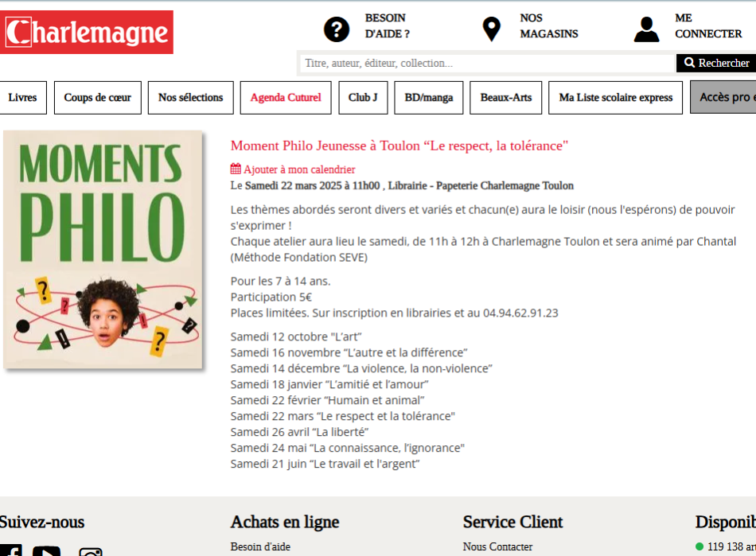
Task: Click the Ajouter à mon calendrier link
Action: (x=299, y=169)
